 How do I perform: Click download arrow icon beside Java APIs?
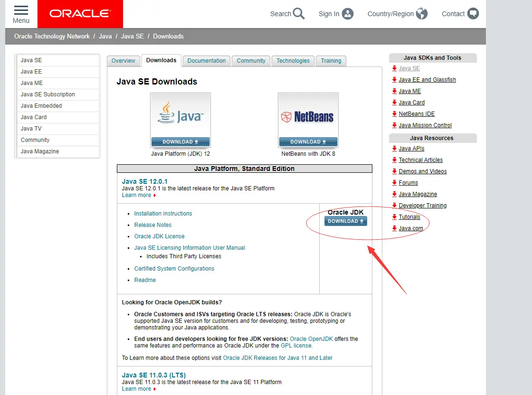click(394, 149)
